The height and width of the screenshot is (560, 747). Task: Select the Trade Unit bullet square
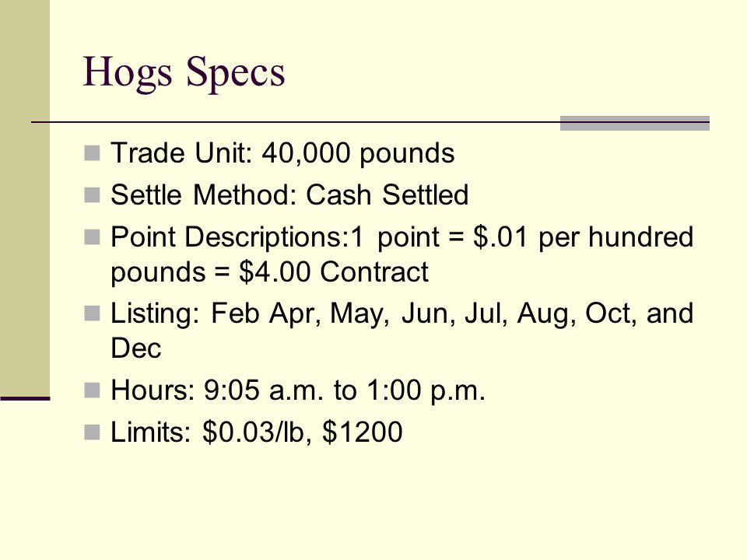pyautogui.click(x=92, y=153)
